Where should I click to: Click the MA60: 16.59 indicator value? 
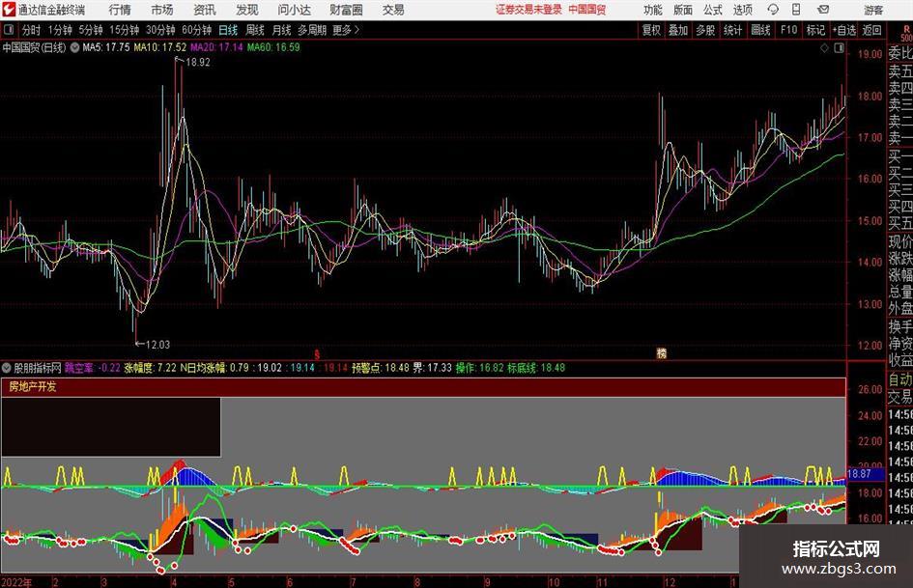point(273,47)
